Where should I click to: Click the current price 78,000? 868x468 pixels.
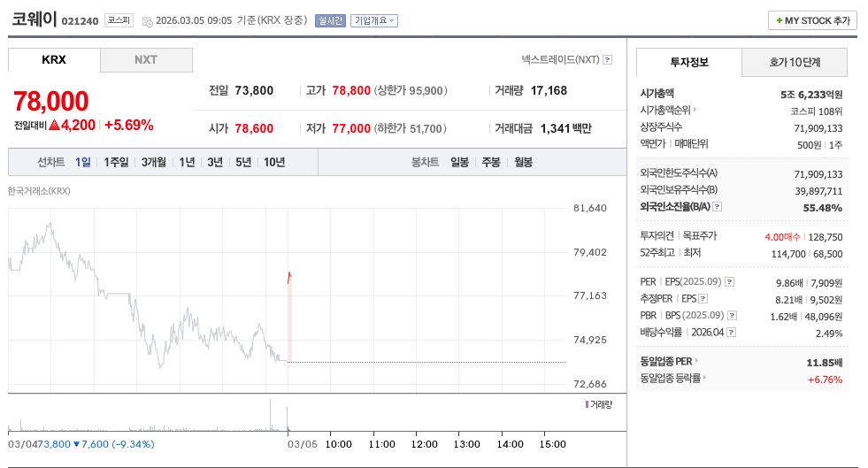pos(51,101)
